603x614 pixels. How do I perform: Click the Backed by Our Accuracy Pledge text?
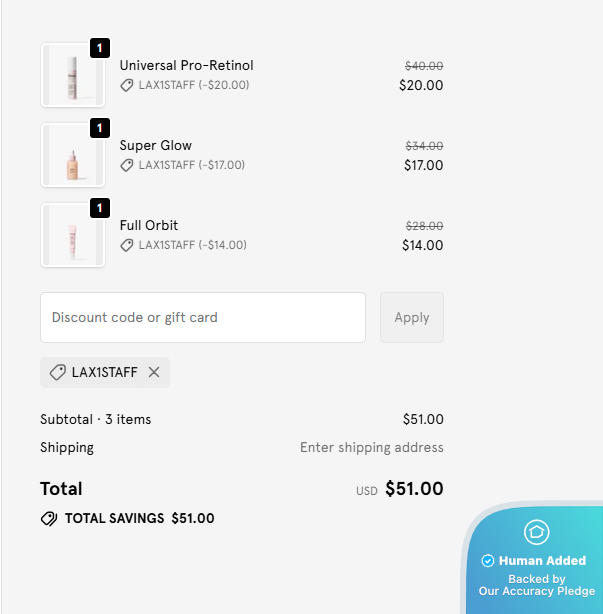536,585
